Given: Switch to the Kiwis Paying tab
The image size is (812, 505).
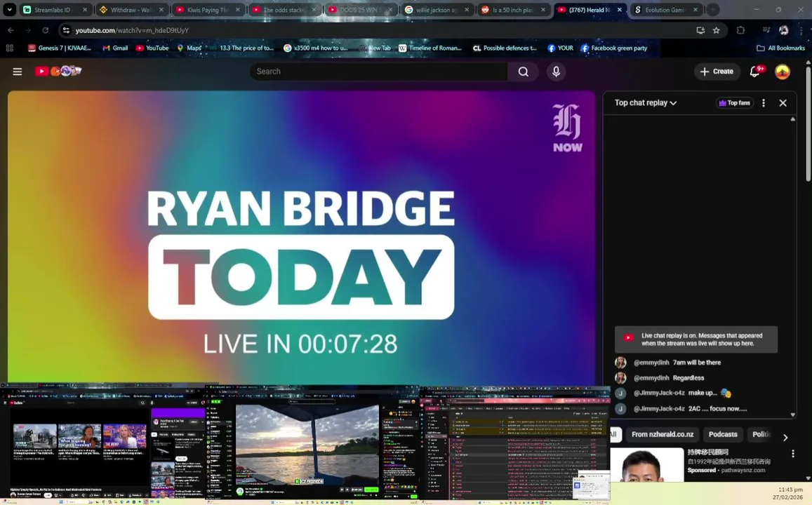Looking at the screenshot, I should (x=207, y=10).
